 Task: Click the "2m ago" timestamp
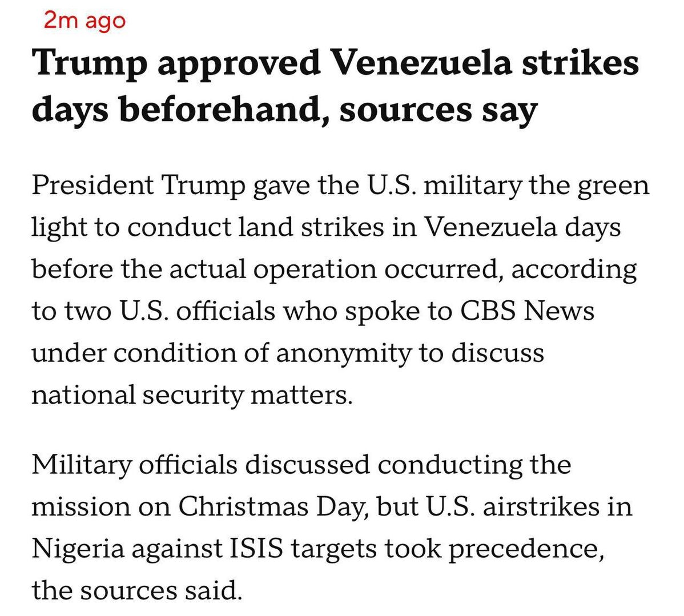click(x=84, y=21)
